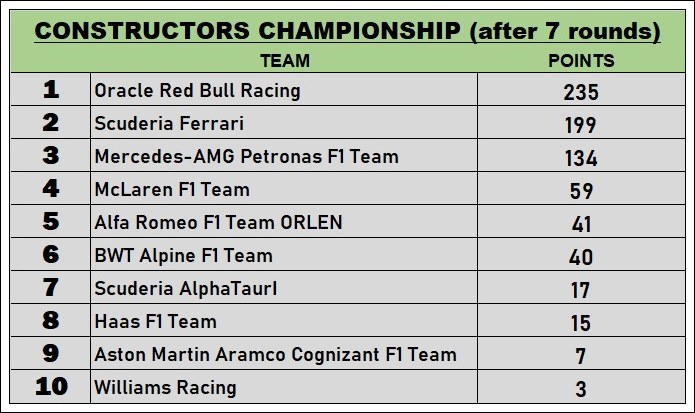Click the 134 points cell
This screenshot has height=413, width=695.
(x=581, y=156)
